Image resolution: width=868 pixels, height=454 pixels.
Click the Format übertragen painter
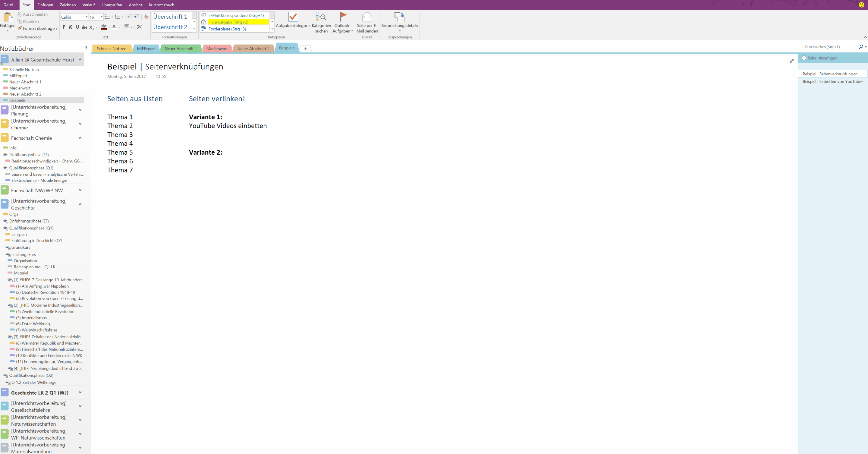(37, 28)
